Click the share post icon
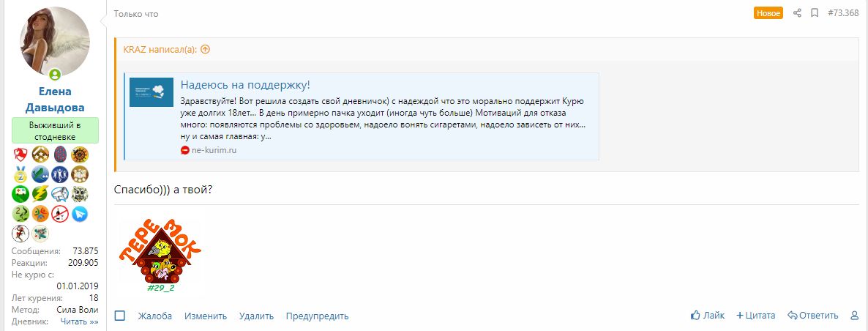Viewport: 868px width, 331px height. (798, 13)
